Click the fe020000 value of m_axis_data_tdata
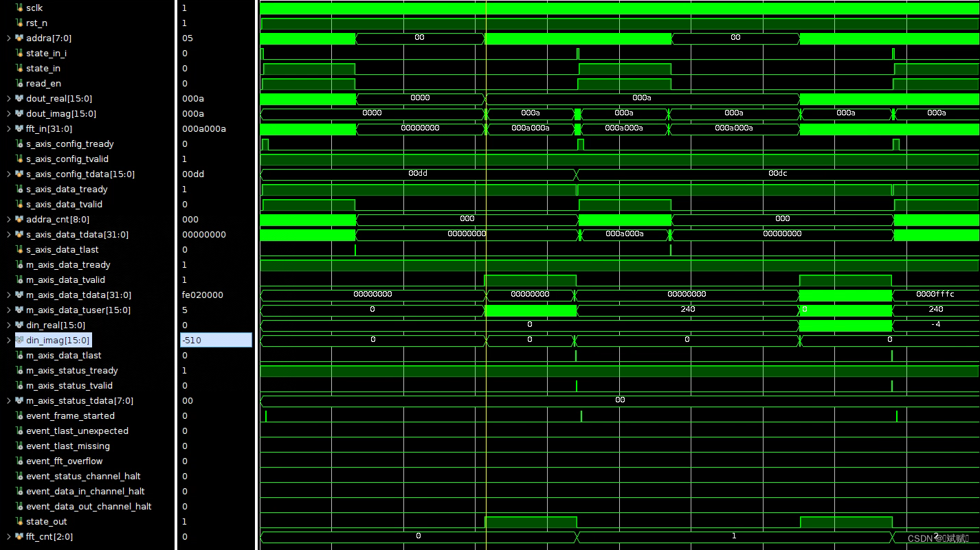 tap(202, 295)
